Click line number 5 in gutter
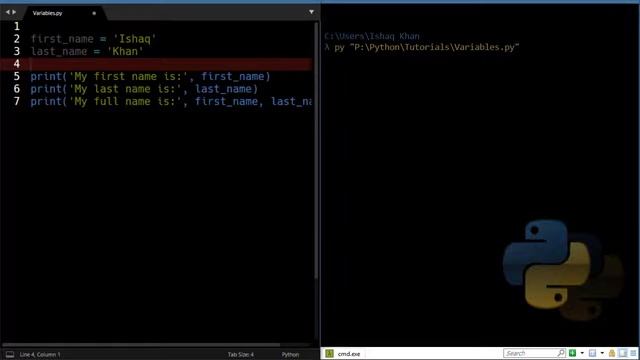 point(16,76)
